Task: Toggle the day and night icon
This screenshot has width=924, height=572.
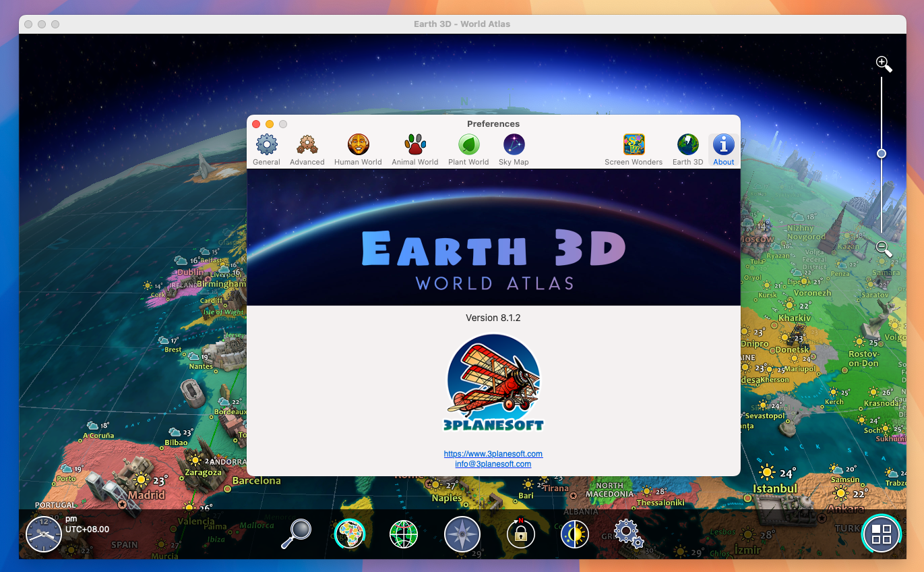Action: coord(575,535)
